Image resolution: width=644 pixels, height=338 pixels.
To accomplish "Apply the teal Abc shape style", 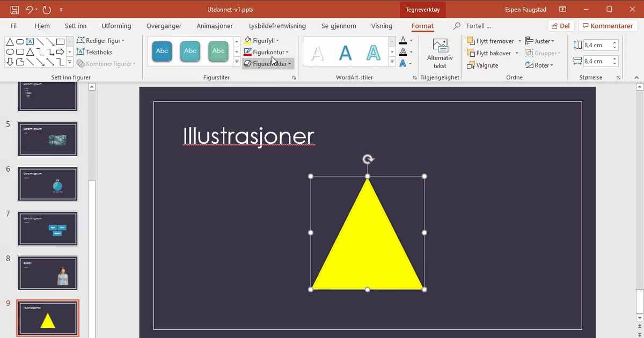I will tap(190, 51).
